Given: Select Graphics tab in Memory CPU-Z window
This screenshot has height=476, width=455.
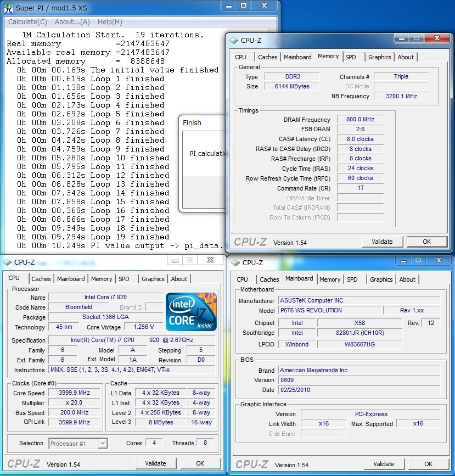Looking at the screenshot, I should [x=379, y=57].
